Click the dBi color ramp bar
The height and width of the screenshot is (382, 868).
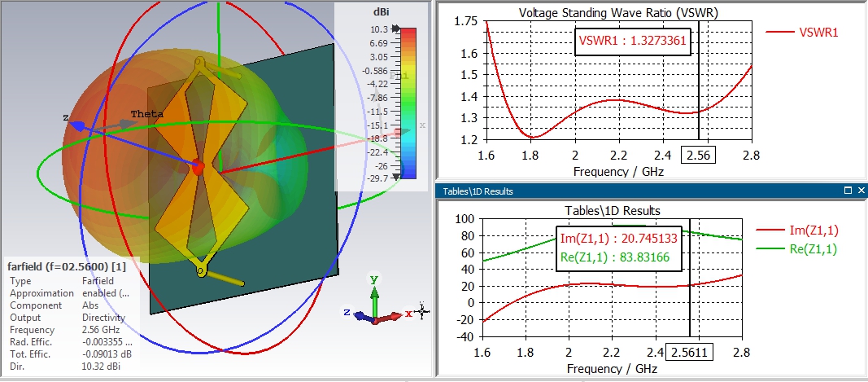409,102
